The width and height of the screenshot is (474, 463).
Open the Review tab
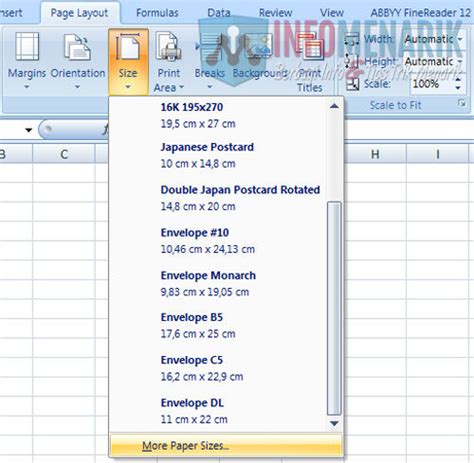(276, 13)
